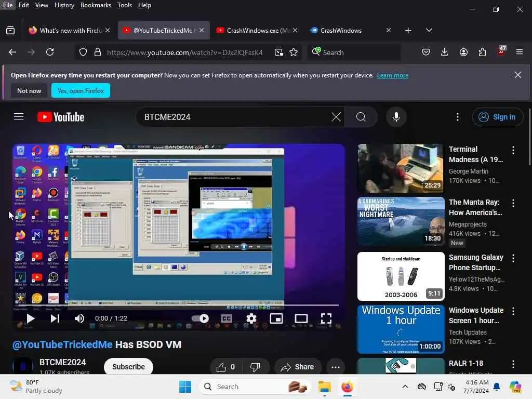Open Windows Update 1 hour thumbnail
Viewport: 532px width, 399px height.
(401, 329)
